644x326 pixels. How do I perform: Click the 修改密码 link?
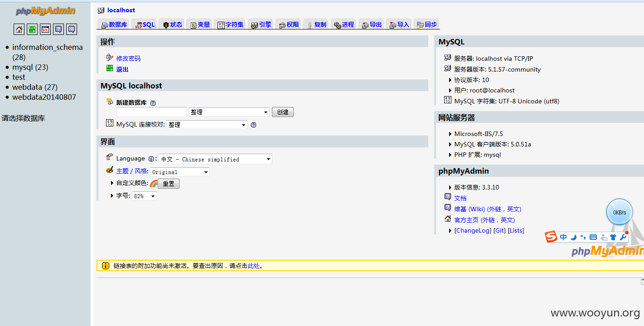point(128,58)
